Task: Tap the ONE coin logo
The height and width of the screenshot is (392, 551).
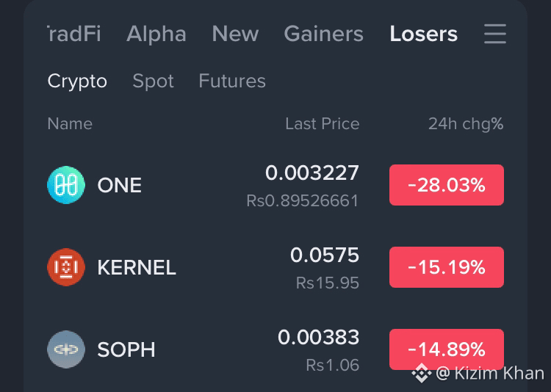Action: (x=66, y=185)
